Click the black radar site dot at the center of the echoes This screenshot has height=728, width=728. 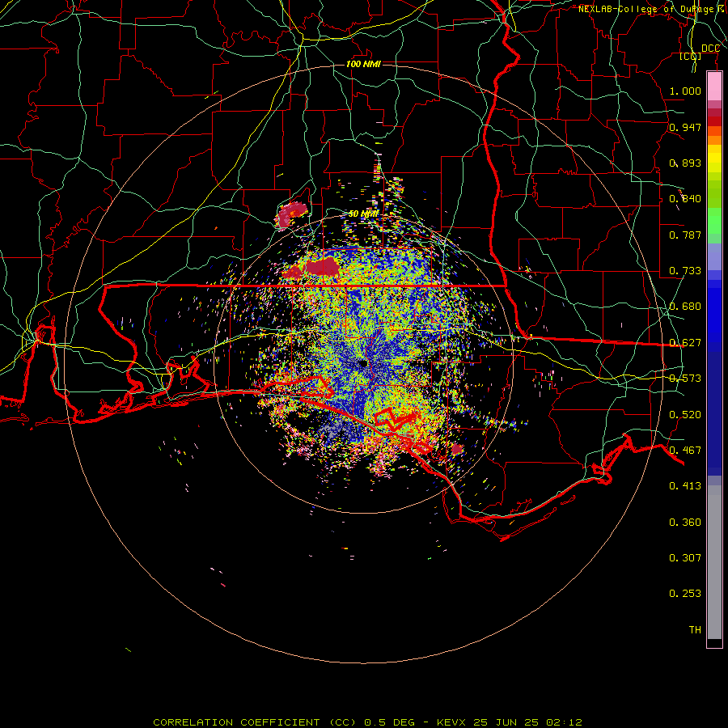363,363
